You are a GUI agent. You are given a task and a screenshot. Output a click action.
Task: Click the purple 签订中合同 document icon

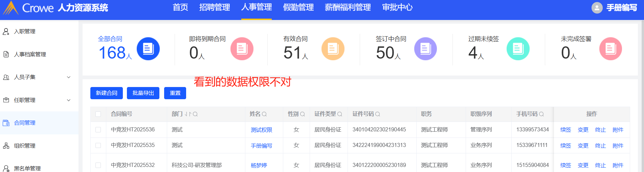[425, 49]
